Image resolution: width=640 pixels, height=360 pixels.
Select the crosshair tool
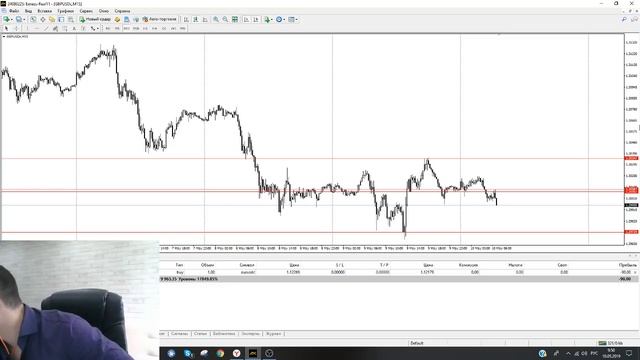pyautogui.click(x=16, y=29)
